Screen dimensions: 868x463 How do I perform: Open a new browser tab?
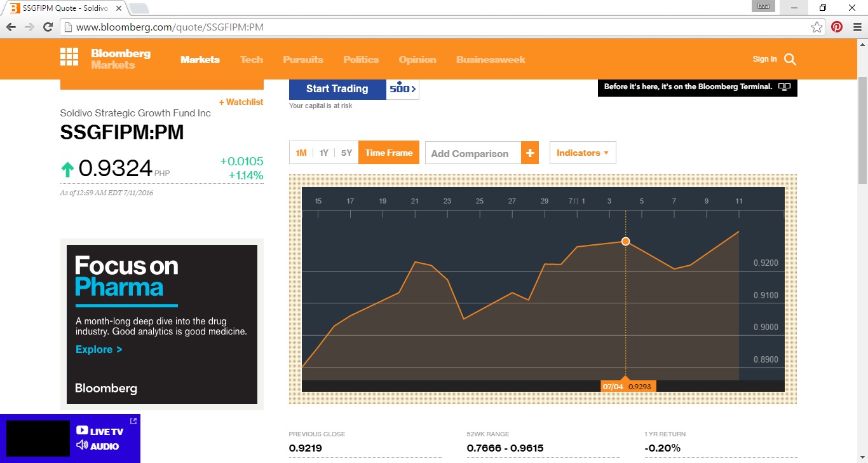click(139, 8)
